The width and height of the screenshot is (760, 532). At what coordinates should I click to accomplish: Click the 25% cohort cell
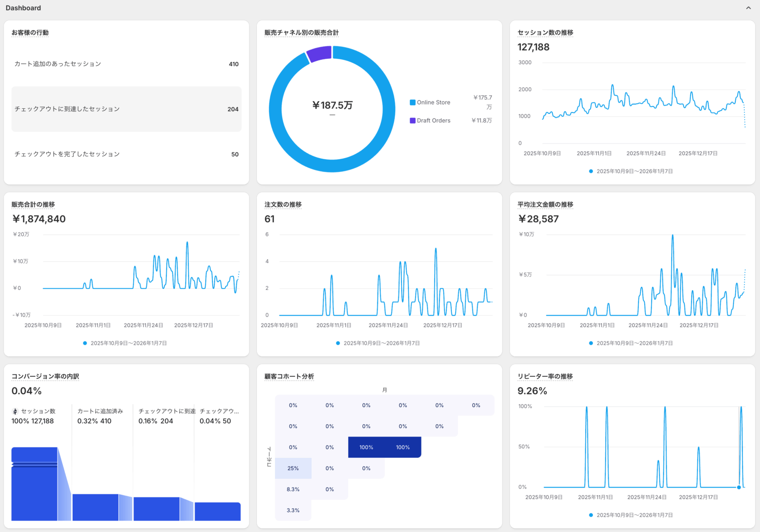pos(293,468)
